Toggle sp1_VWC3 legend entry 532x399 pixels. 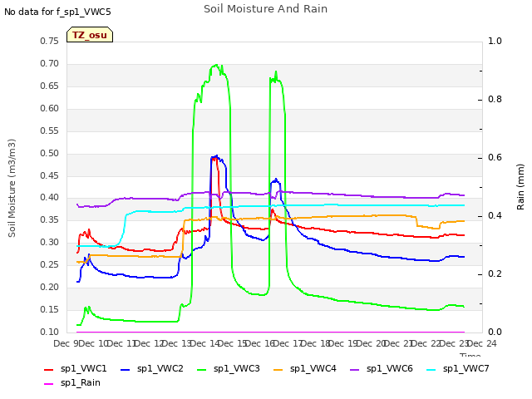(x=229, y=369)
